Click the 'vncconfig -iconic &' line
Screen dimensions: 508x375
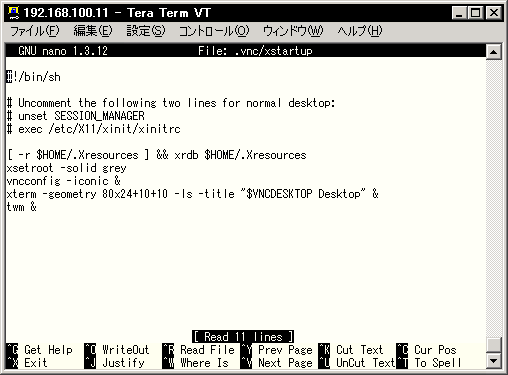click(64, 181)
